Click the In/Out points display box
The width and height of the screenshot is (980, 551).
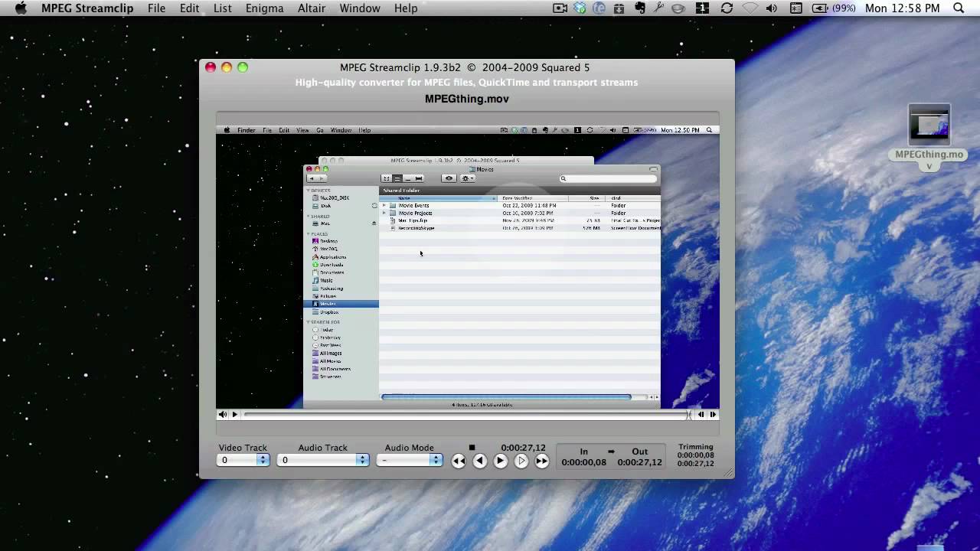[612, 457]
